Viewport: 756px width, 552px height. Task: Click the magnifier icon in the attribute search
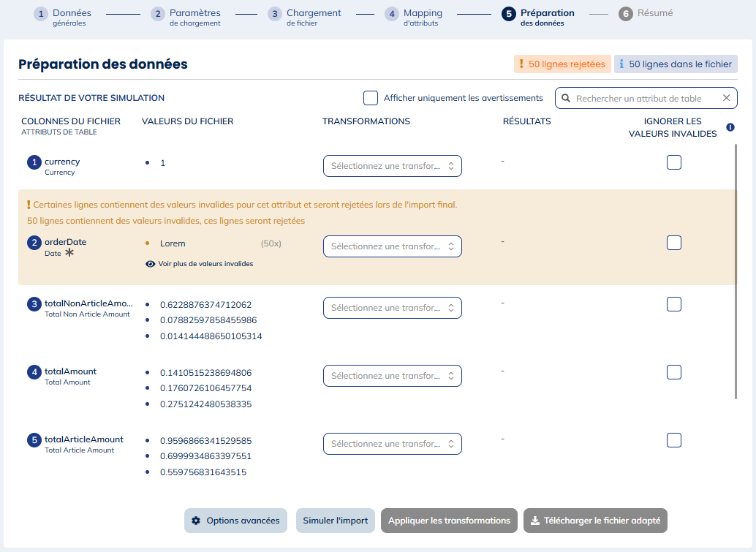pyautogui.click(x=566, y=98)
